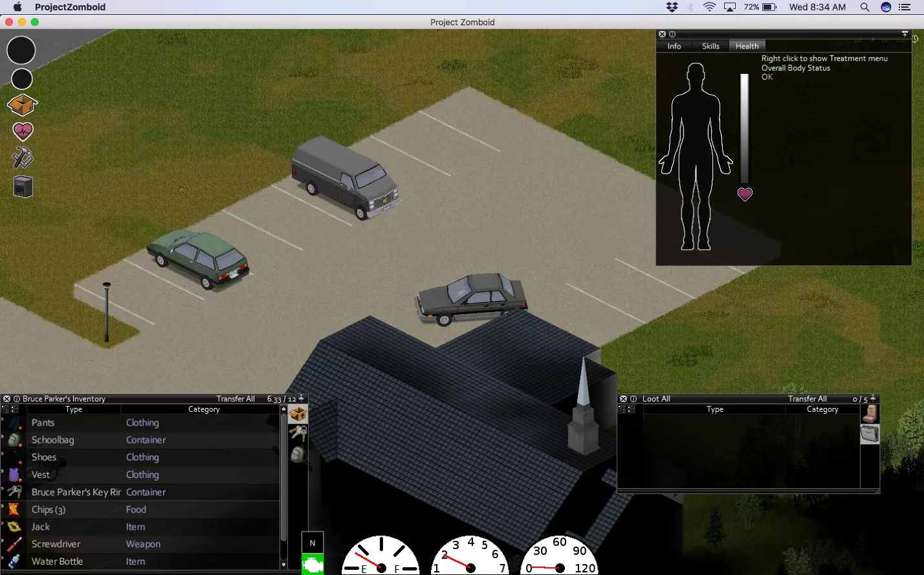Select the glove box container in loot panel
Image resolution: width=924 pixels, height=575 pixels.
(x=870, y=434)
